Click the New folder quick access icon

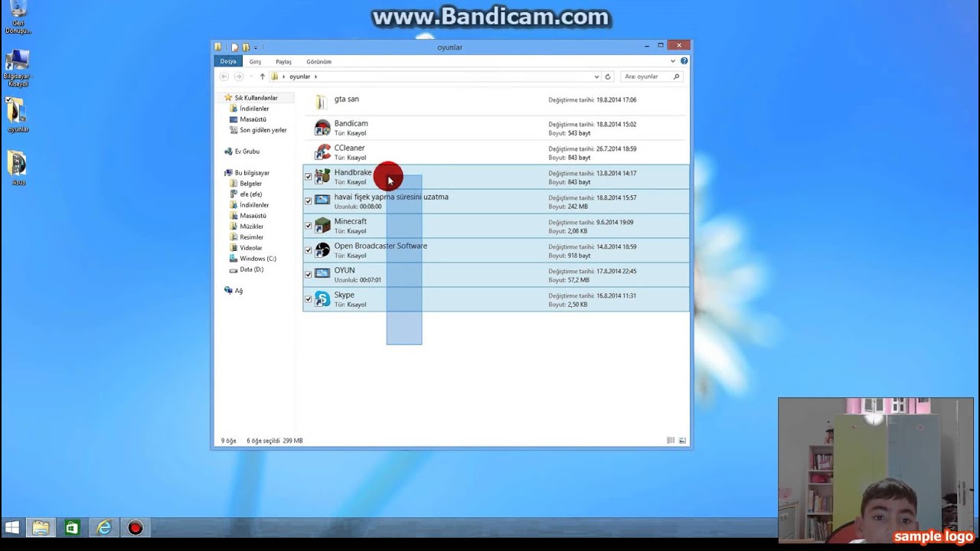[x=246, y=47]
